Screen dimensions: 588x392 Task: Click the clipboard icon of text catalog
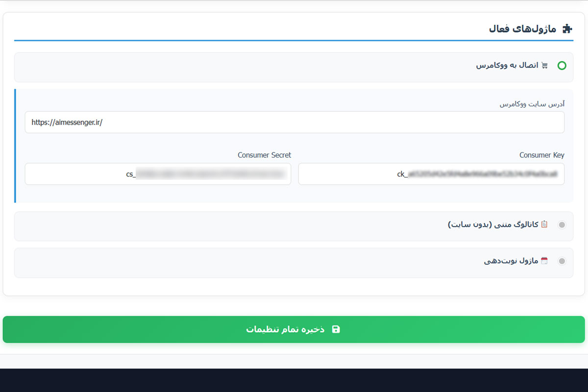[544, 224]
